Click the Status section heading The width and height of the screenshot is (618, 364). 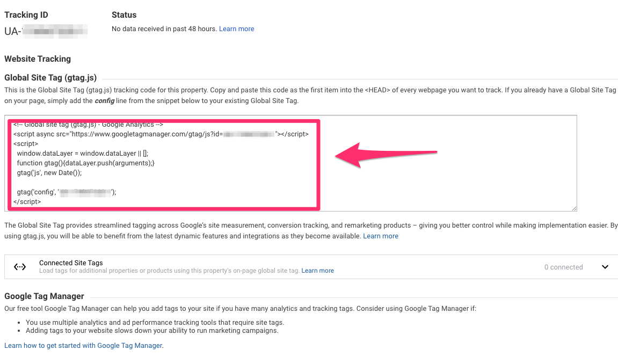click(x=124, y=14)
